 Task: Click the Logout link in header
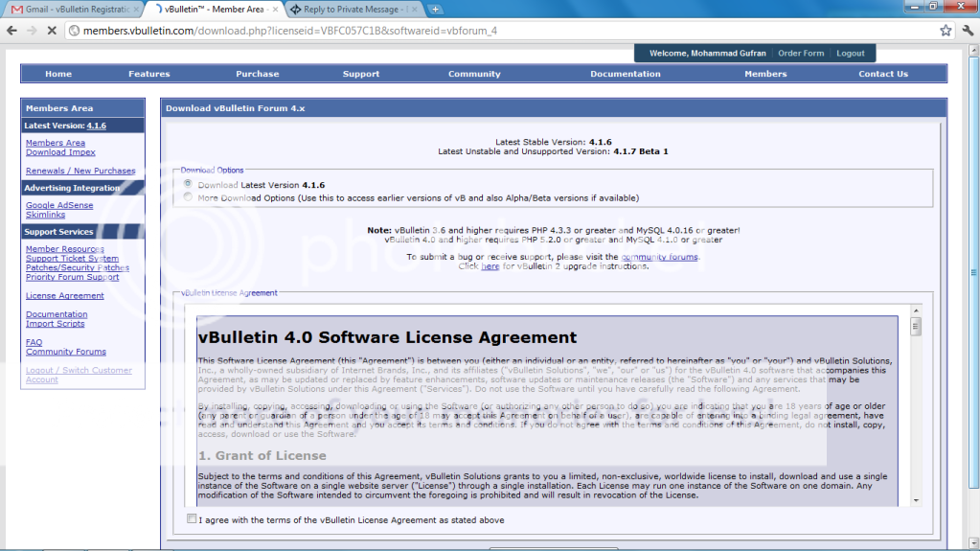pyautogui.click(x=850, y=53)
